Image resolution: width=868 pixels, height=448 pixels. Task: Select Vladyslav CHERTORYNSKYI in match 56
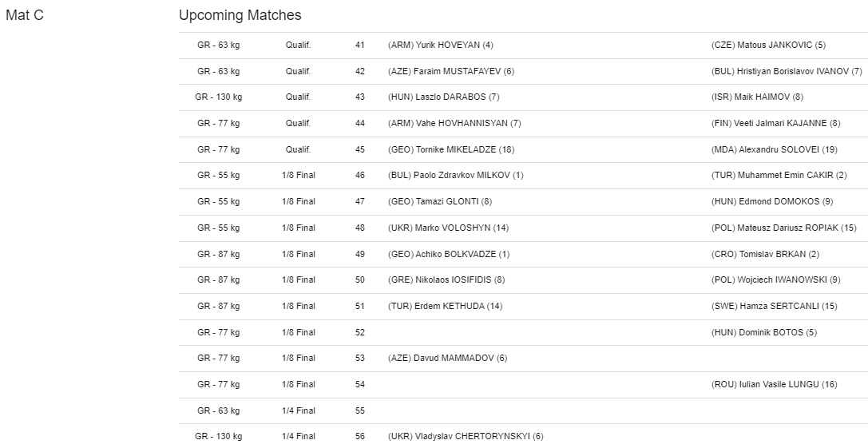pyautogui.click(x=466, y=436)
